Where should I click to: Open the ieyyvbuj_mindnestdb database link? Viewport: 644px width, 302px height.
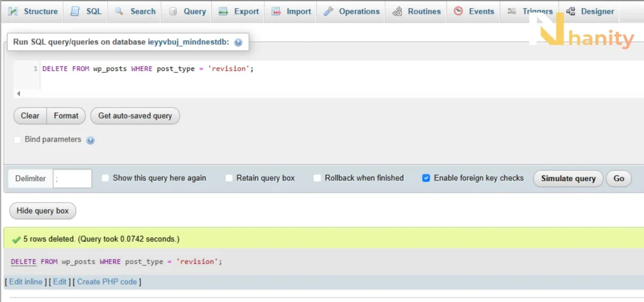point(189,42)
